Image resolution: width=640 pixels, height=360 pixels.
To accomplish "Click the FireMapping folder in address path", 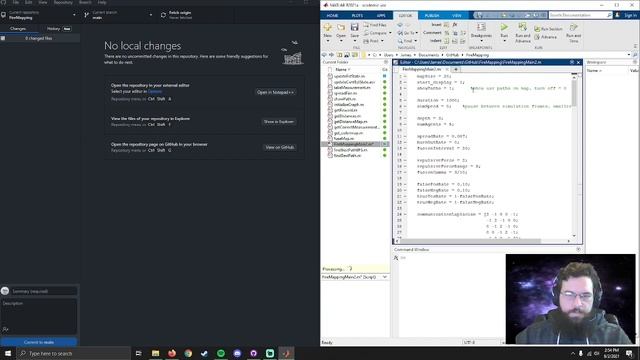I will 477,55.
